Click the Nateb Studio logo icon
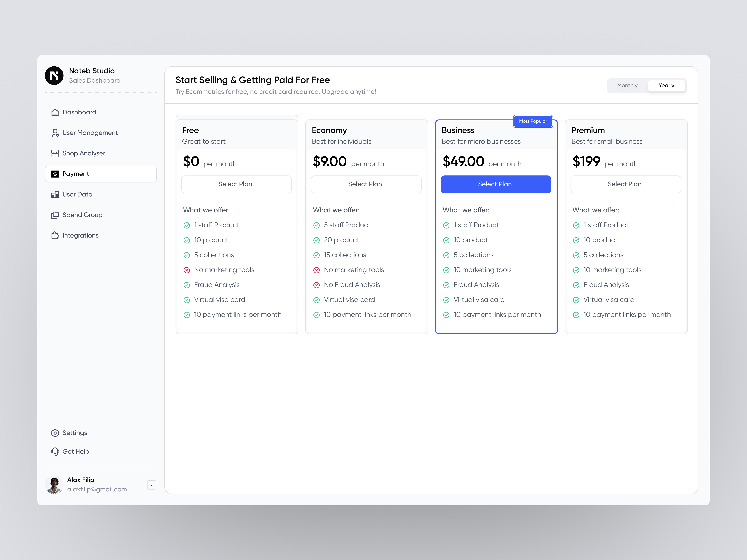Screen dimensions: 747x560 pyautogui.click(x=54, y=75)
